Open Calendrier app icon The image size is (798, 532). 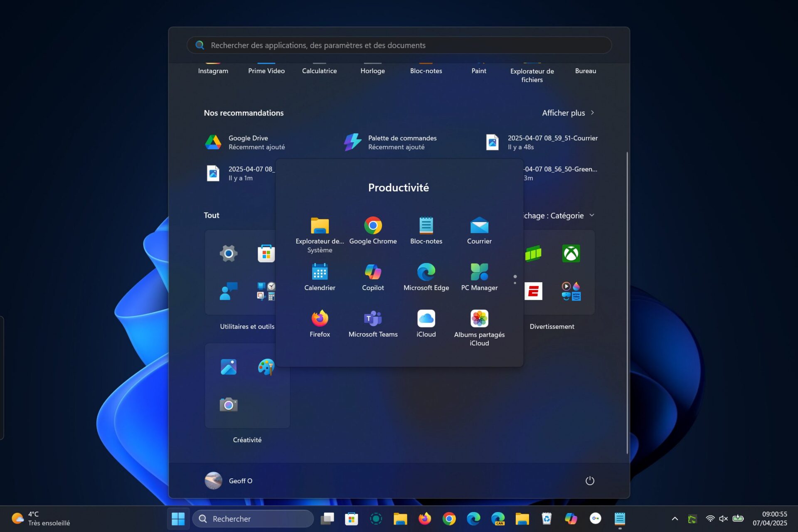click(320, 272)
